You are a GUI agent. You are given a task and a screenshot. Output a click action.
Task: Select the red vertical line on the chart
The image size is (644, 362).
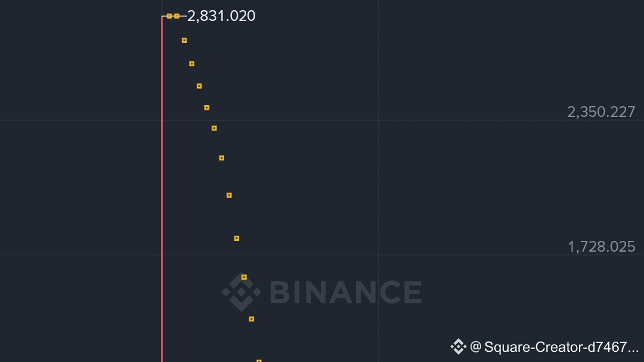162,189
